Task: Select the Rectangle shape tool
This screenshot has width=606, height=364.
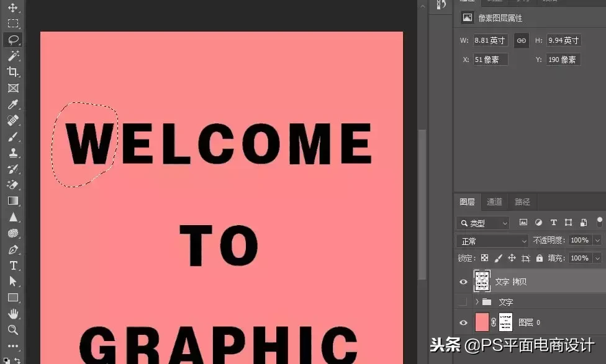Action: point(13,298)
